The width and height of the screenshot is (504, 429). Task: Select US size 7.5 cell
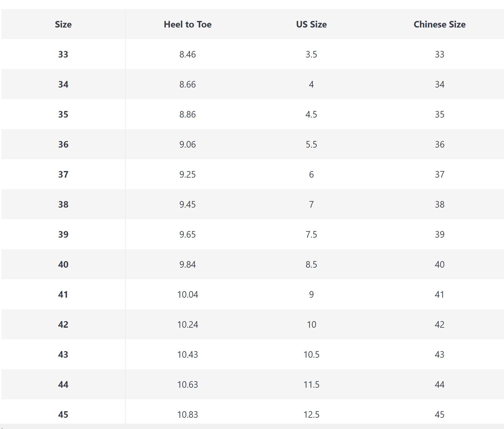(x=311, y=235)
